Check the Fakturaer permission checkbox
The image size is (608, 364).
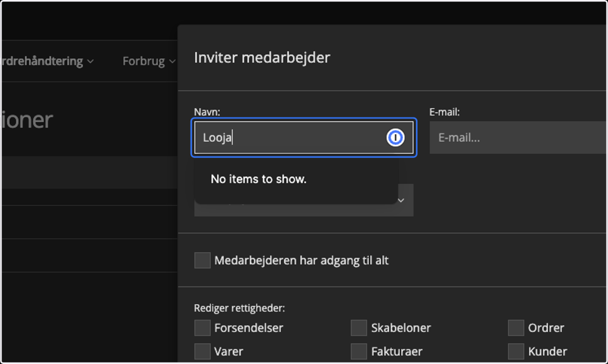coord(359,351)
